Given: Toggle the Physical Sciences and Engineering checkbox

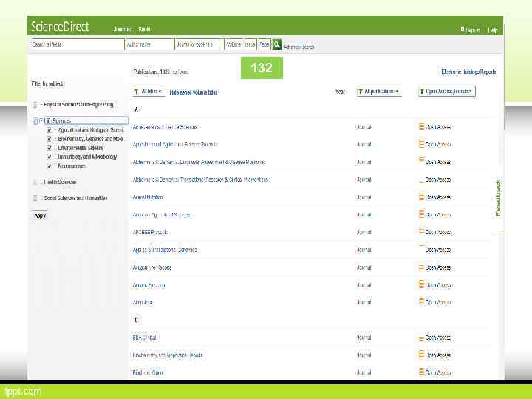Looking at the screenshot, I should click(x=35, y=105).
